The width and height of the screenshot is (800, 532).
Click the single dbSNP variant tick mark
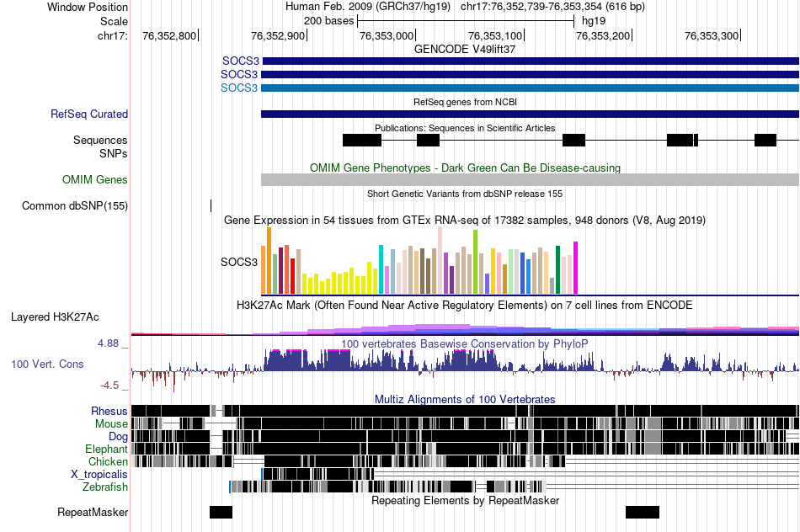[x=211, y=205]
